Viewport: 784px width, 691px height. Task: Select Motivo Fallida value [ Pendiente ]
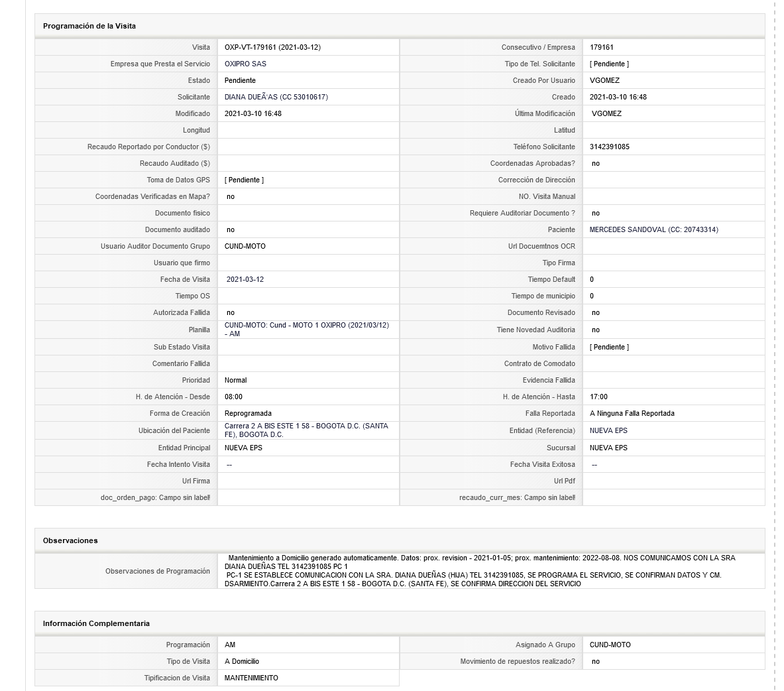[x=609, y=347]
